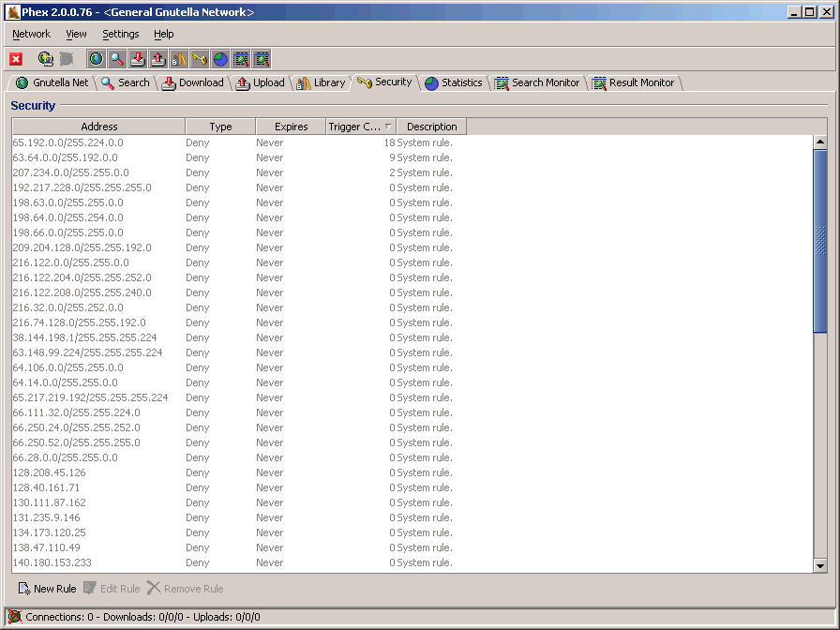The width and height of the screenshot is (840, 630).
Task: Click the Remove Rule button
Action: (x=186, y=588)
